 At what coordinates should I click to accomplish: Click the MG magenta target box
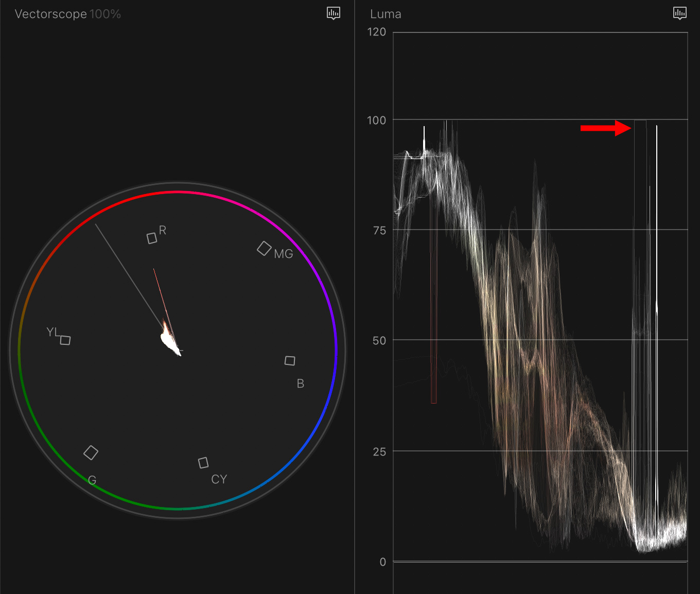(x=264, y=249)
